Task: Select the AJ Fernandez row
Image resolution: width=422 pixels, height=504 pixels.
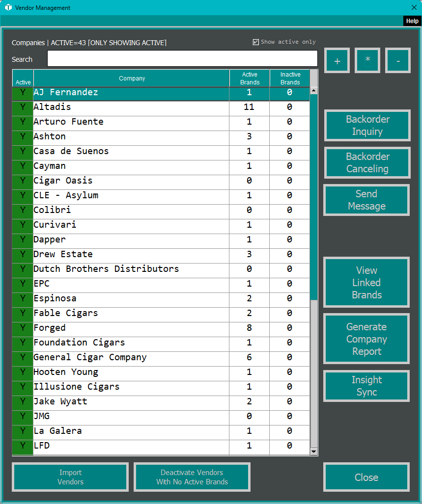Action: [x=161, y=94]
